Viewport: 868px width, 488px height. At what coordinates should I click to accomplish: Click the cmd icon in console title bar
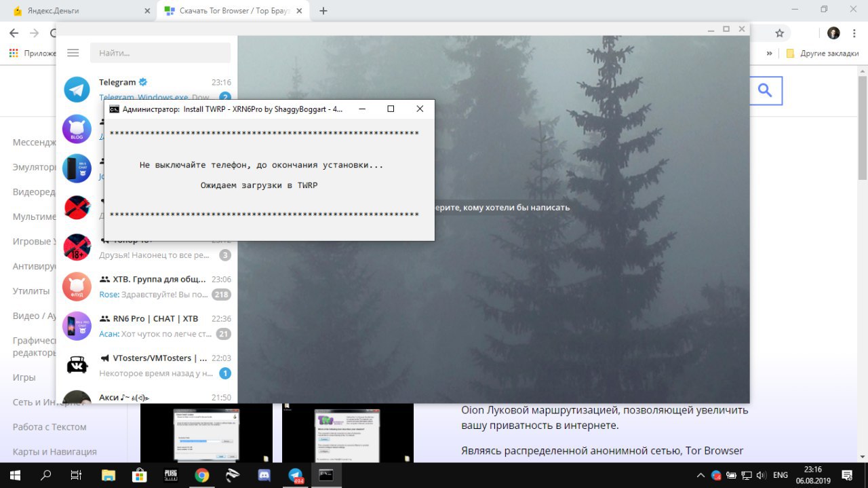click(x=115, y=109)
